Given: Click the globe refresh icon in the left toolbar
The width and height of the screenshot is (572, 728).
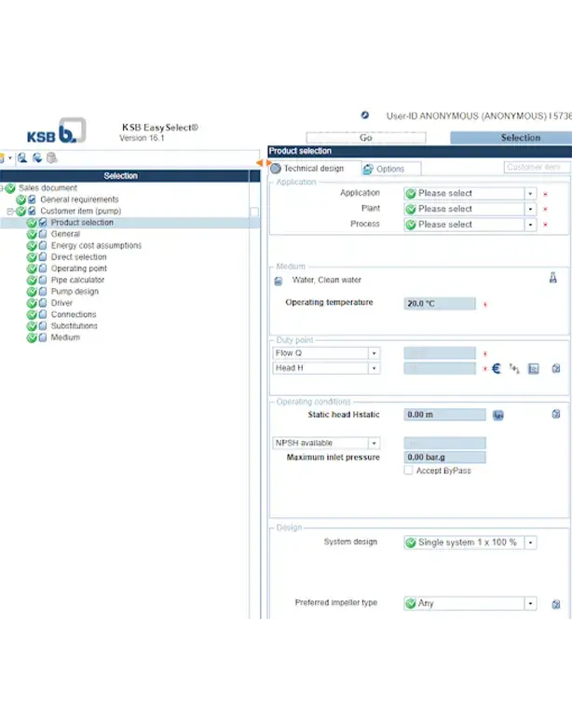Looking at the screenshot, I should pos(37,158).
